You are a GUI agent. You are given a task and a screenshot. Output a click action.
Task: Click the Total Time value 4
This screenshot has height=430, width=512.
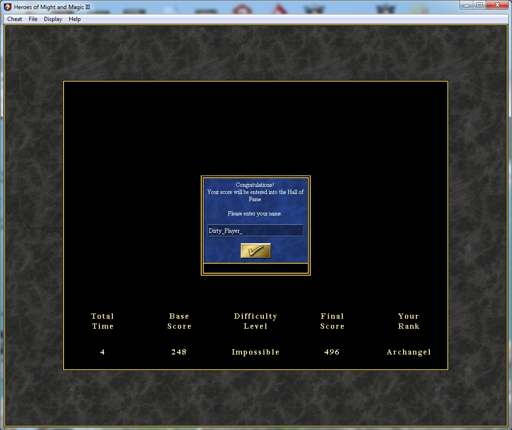pyautogui.click(x=102, y=352)
